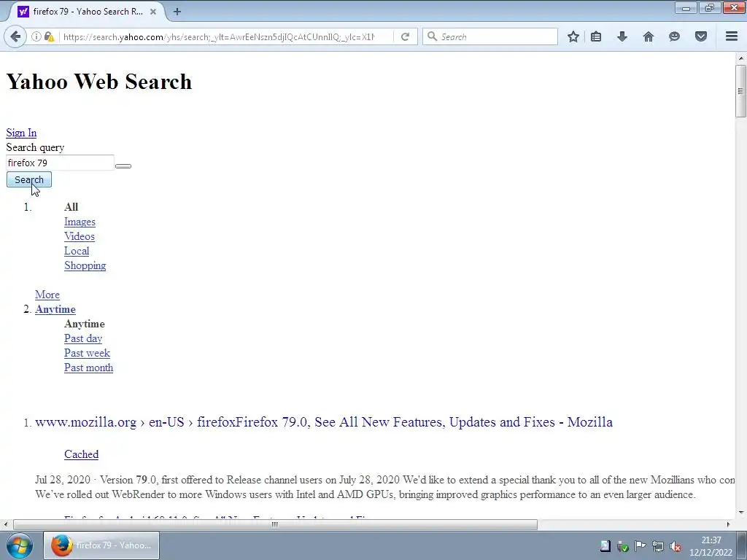The width and height of the screenshot is (747, 560).
Task: Open the Windows Start menu orb
Action: pyautogui.click(x=20, y=545)
